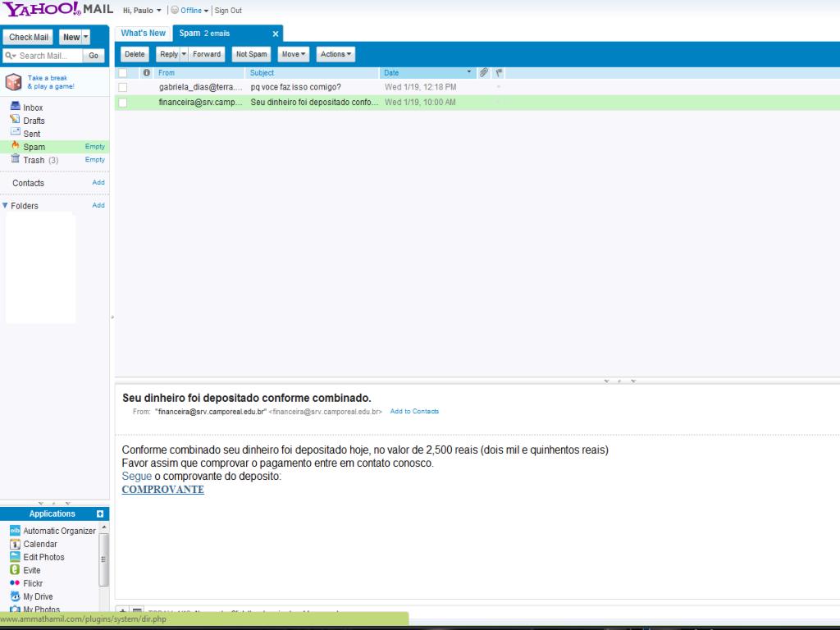This screenshot has width=840, height=630.
Task: Close the Spam tab
Action: 276,34
